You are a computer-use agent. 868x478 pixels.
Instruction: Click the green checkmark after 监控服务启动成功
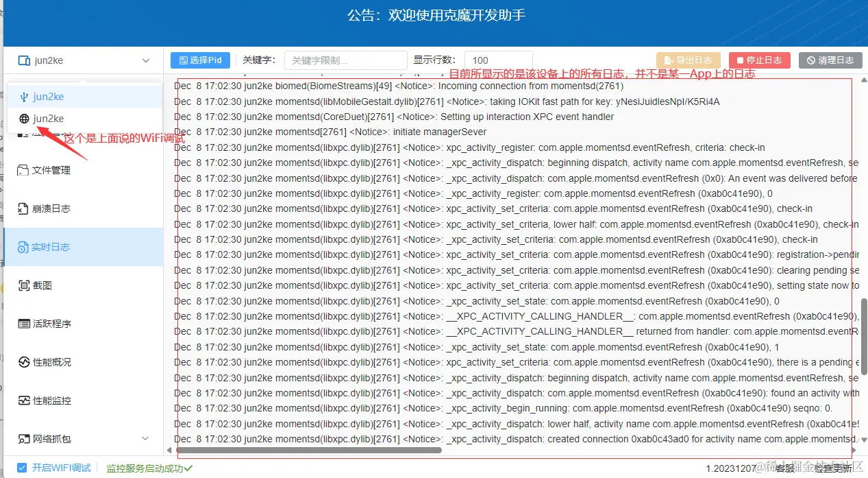point(188,468)
